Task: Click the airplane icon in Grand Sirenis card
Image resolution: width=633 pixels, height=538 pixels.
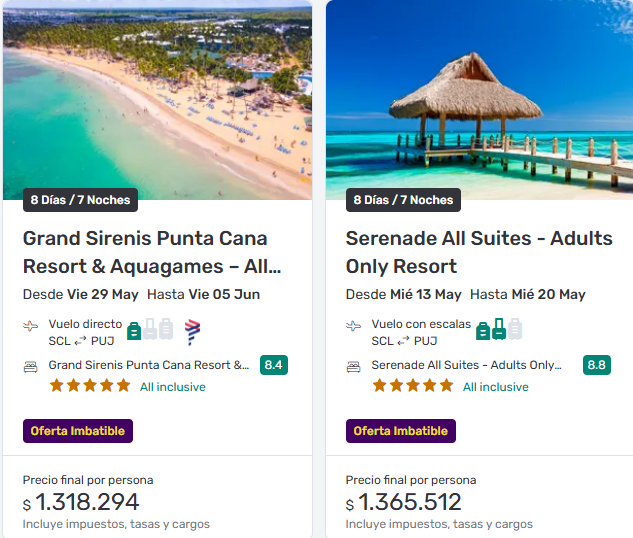Action: tap(31, 326)
